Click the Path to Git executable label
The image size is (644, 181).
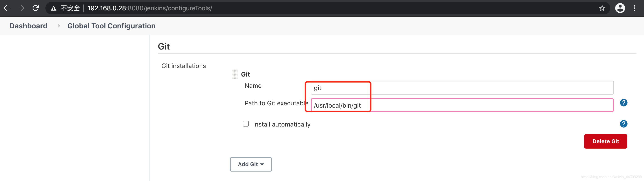click(276, 103)
